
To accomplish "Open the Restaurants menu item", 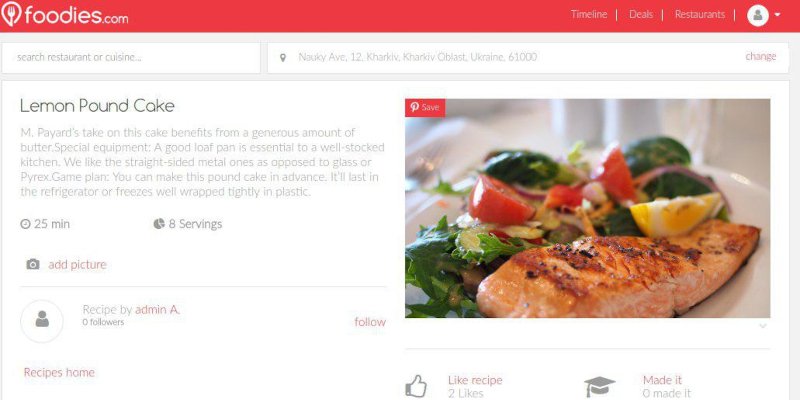I will pyautogui.click(x=699, y=15).
